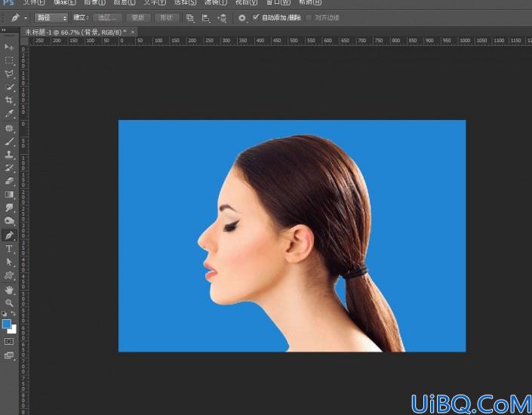The width and height of the screenshot is (532, 415).
Task: Click the 形状 button
Action: coord(166,17)
